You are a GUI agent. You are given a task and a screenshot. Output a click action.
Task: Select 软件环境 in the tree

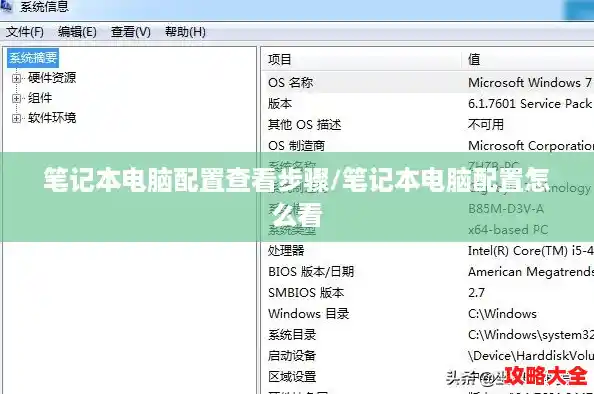coord(52,118)
